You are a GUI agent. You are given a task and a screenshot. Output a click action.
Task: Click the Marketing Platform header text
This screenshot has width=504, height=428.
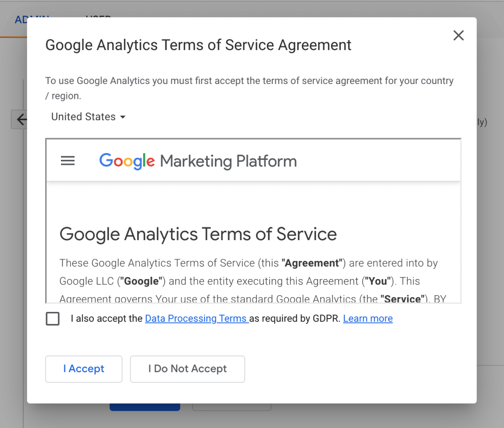coord(229,161)
